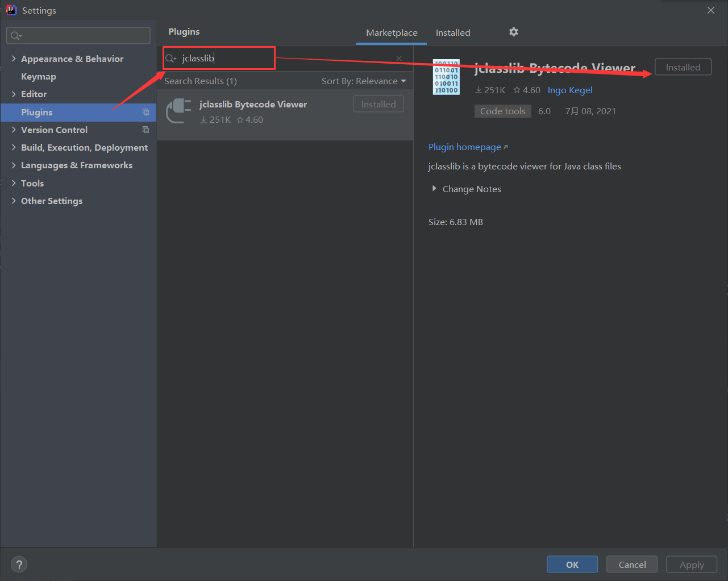Screen dimensions: 728x581
Task: Click the small icon beside Plugins entry
Action: [147, 112]
